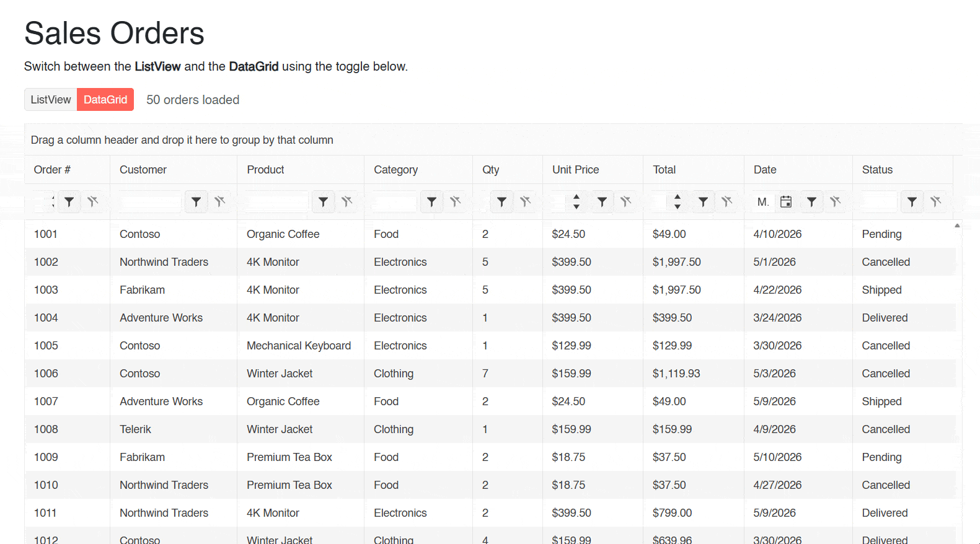Screen dimensions: 980x544
Task: Open filter operator menu for Order # column
Action: [69, 201]
